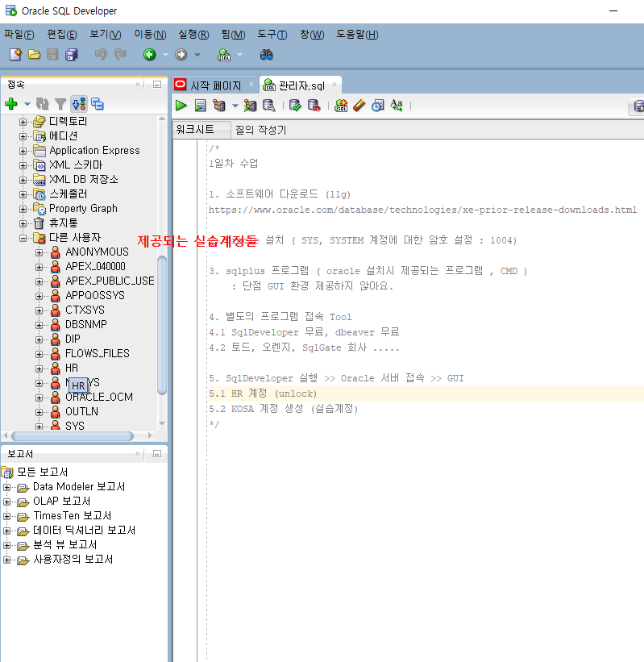Click scroll-down arrow in connections tree

(x=162, y=423)
